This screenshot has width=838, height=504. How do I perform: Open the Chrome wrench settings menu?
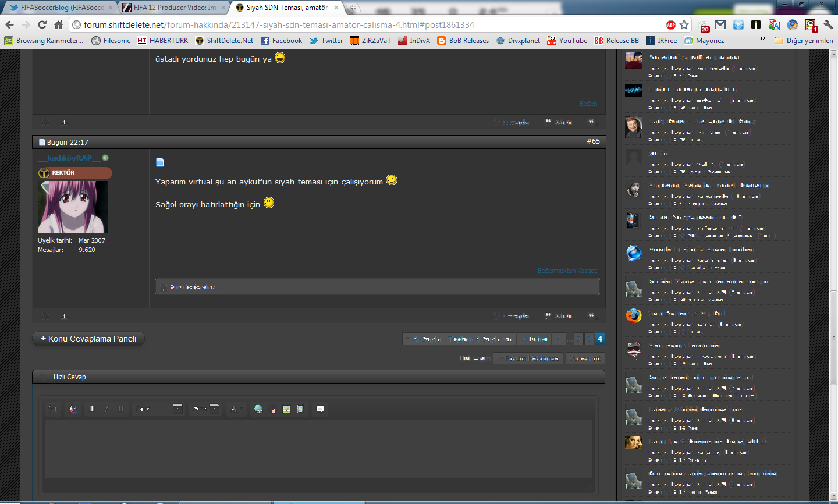[828, 24]
